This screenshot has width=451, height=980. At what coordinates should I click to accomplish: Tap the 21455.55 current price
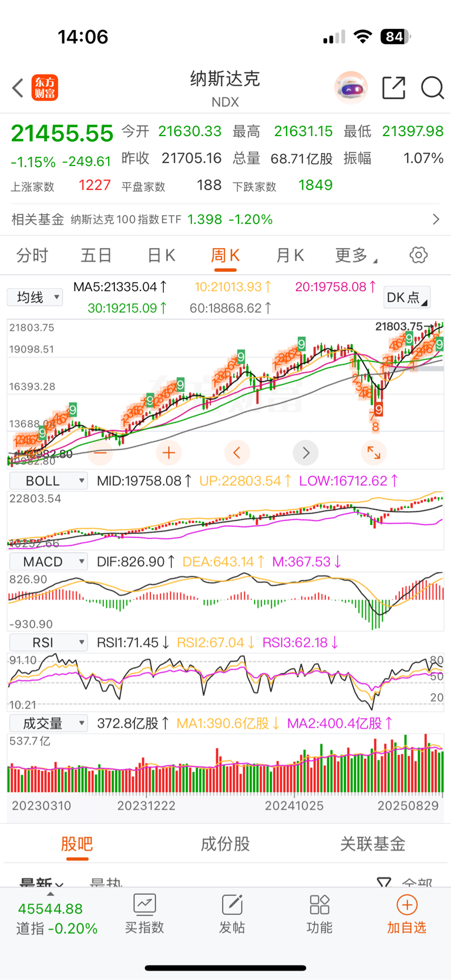[62, 134]
